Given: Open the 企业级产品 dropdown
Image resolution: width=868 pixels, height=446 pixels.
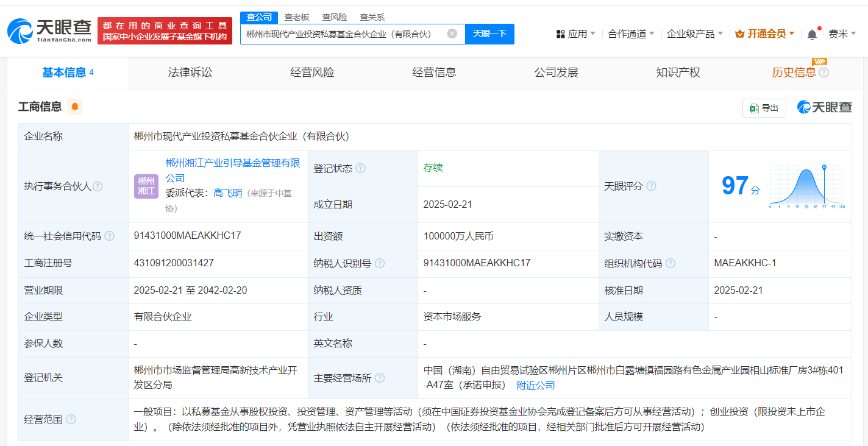Looking at the screenshot, I should pos(694,34).
